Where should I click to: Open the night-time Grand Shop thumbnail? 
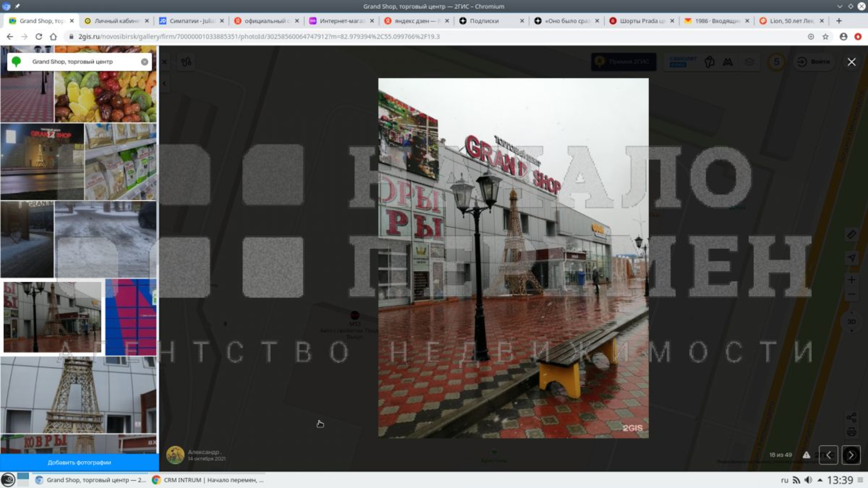pos(42,162)
